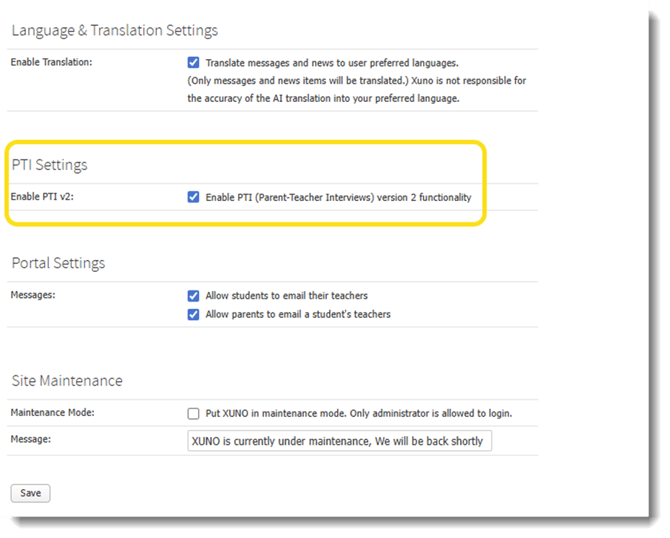
Task: Click the "Put XUNO in maintenance mode" text
Action: tap(359, 413)
